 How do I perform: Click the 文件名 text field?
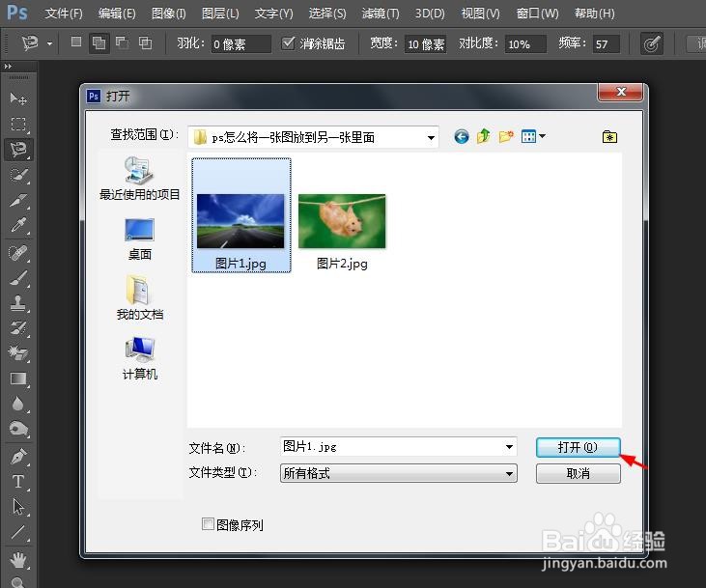click(392, 447)
